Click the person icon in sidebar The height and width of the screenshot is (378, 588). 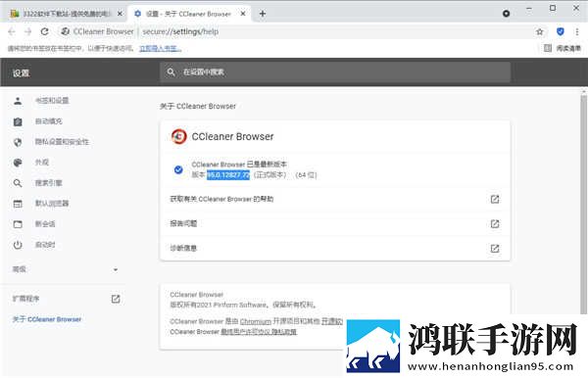pos(18,101)
